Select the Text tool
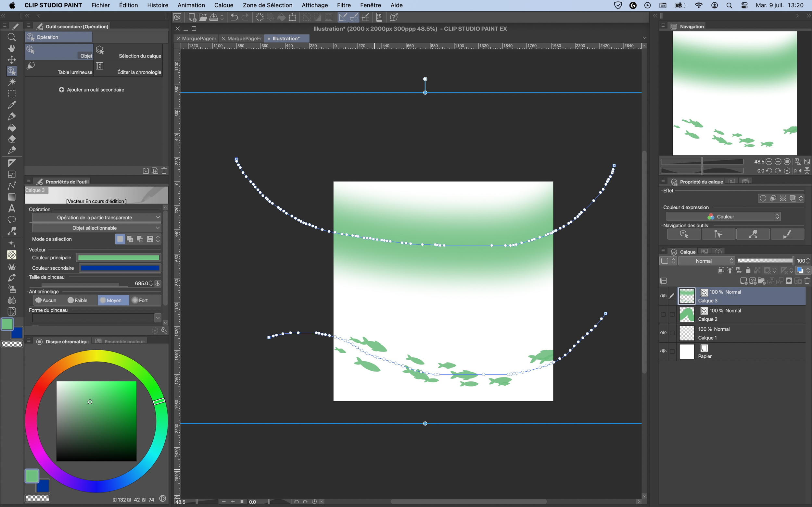The height and width of the screenshot is (507, 812). click(11, 208)
